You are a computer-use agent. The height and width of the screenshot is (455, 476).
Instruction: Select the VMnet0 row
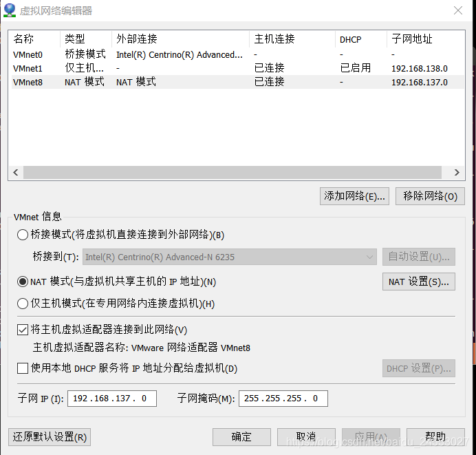click(238, 54)
